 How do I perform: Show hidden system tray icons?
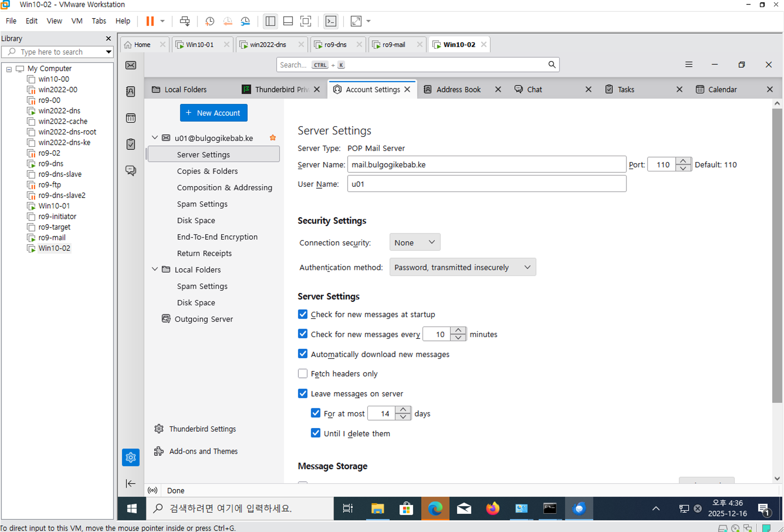click(656, 508)
